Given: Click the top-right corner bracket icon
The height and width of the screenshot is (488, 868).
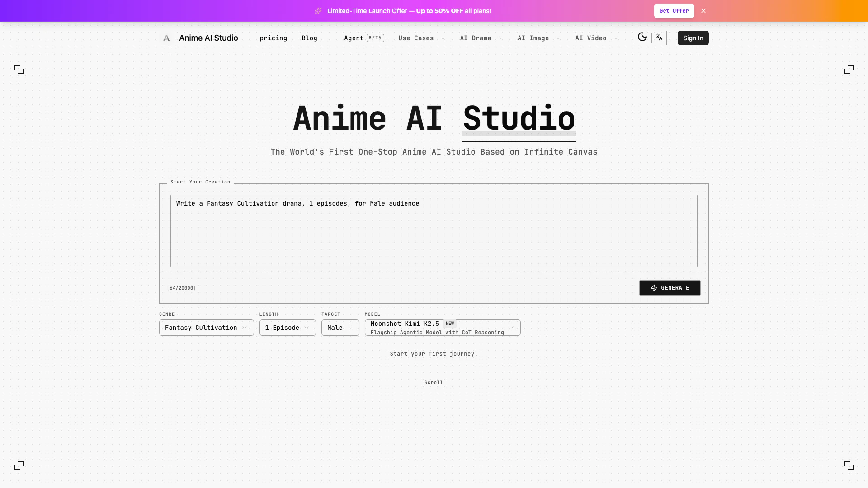Looking at the screenshot, I should tap(849, 70).
